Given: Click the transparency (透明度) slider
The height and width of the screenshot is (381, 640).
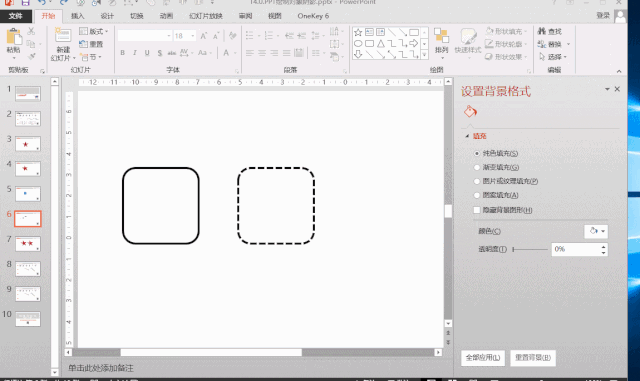Looking at the screenshot, I should (x=530, y=249).
